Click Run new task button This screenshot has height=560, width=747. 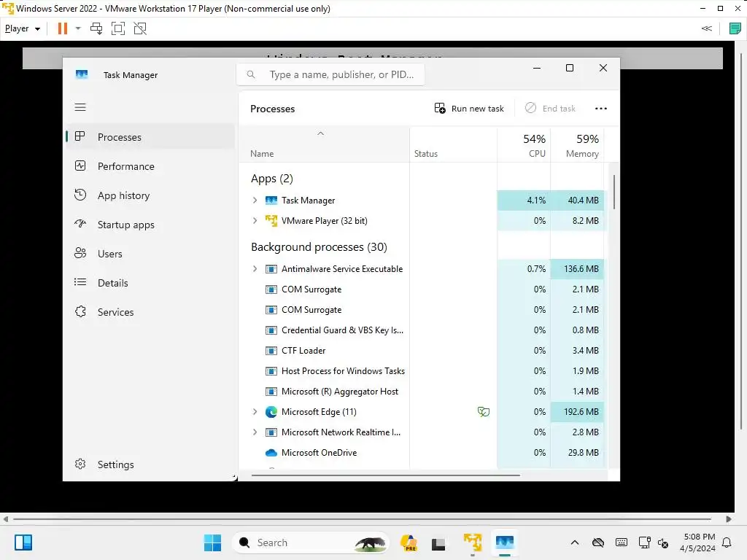pyautogui.click(x=469, y=109)
